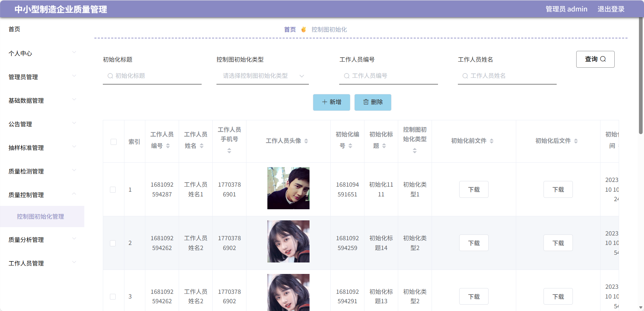Click row 1 name 工作人员姓名1
Image resolution: width=644 pixels, height=311 pixels.
tap(196, 189)
